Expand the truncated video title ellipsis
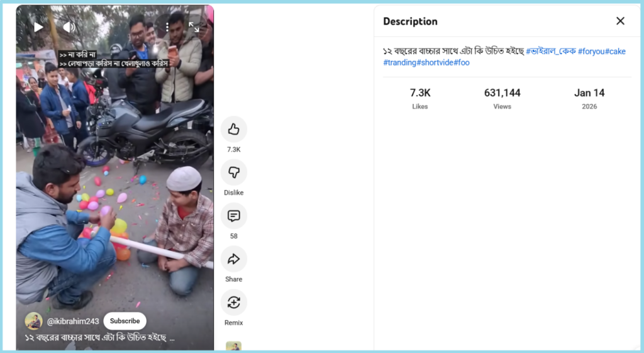The image size is (644, 353). [171, 338]
